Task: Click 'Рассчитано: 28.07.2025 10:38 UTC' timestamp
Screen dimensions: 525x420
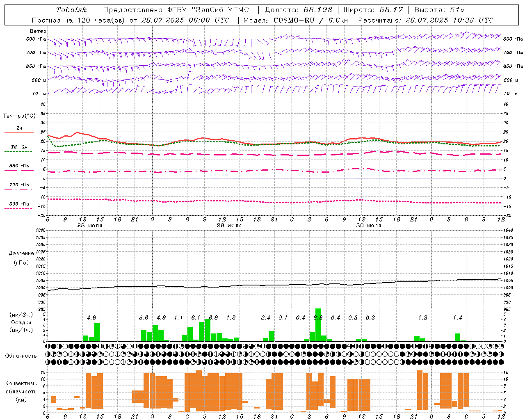Action: coord(426,20)
